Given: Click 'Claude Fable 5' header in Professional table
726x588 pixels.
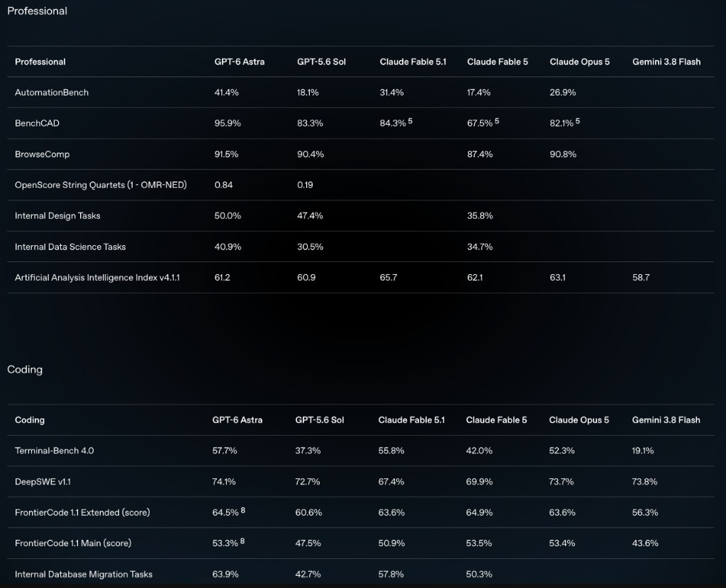Looking at the screenshot, I should tap(497, 62).
